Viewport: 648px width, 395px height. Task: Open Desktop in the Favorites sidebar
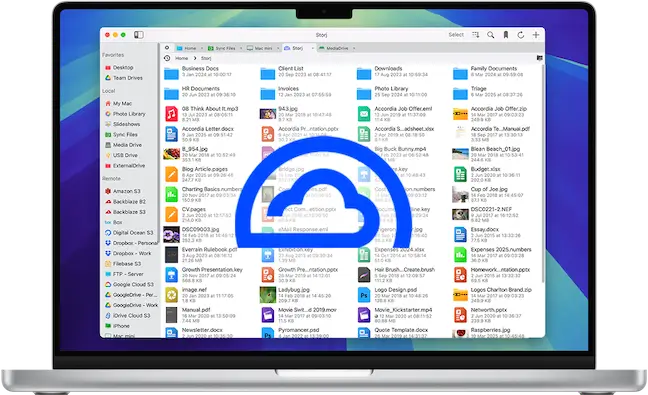[119, 67]
